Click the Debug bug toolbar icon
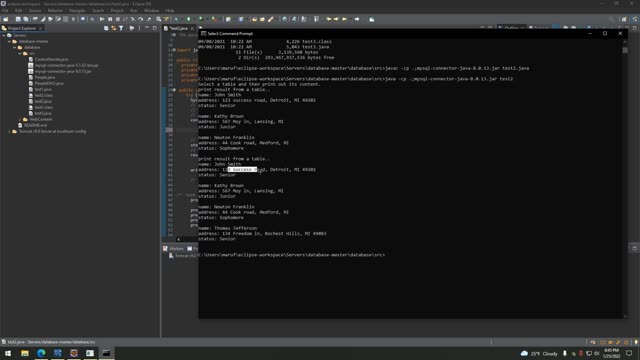The image size is (640, 360). [176, 19]
